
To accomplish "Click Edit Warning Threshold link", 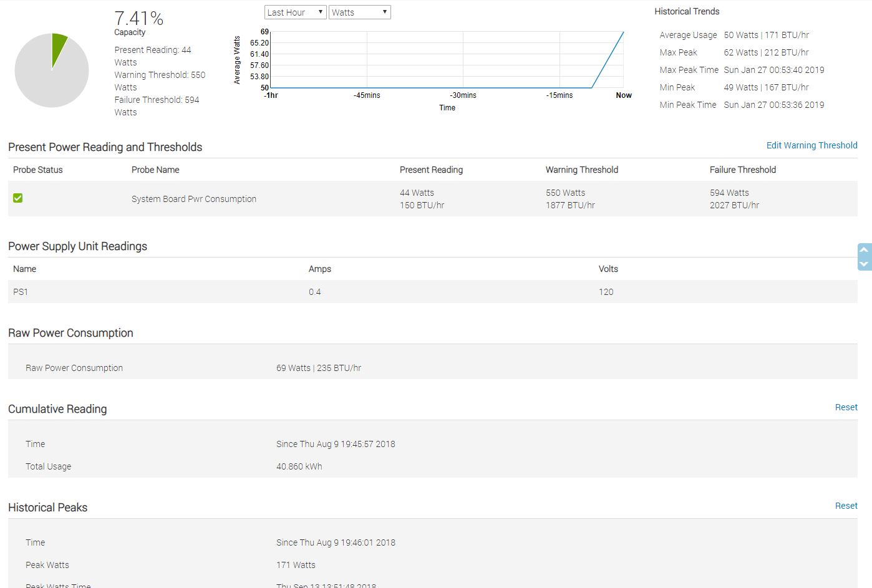I will coord(811,145).
